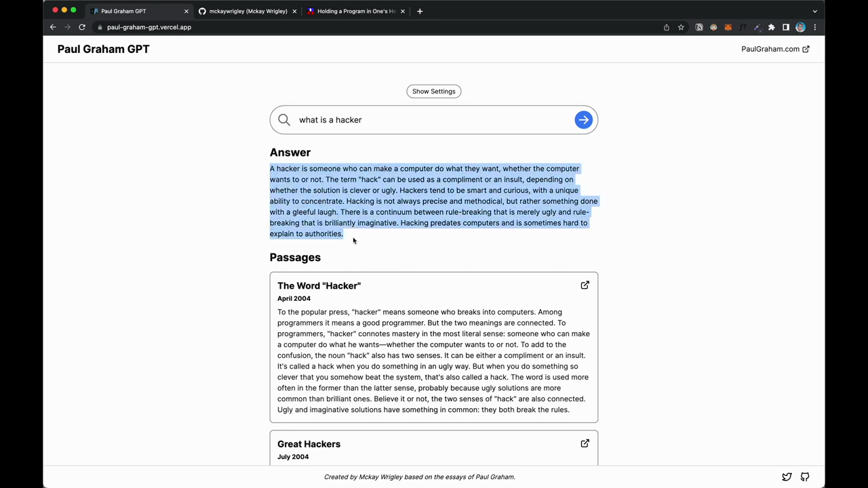Open the GitHub icon in footer
The image size is (868, 488).
pos(805,477)
